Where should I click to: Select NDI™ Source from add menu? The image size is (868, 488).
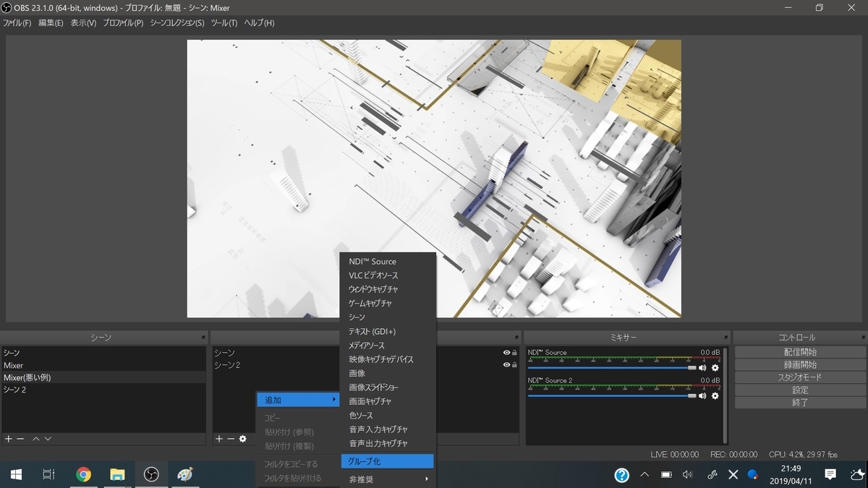(387, 262)
